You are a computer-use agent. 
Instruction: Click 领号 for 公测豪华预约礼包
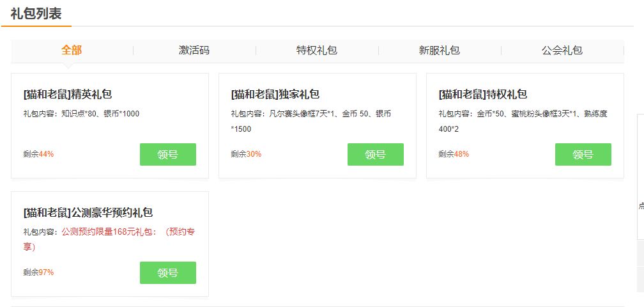(x=168, y=272)
